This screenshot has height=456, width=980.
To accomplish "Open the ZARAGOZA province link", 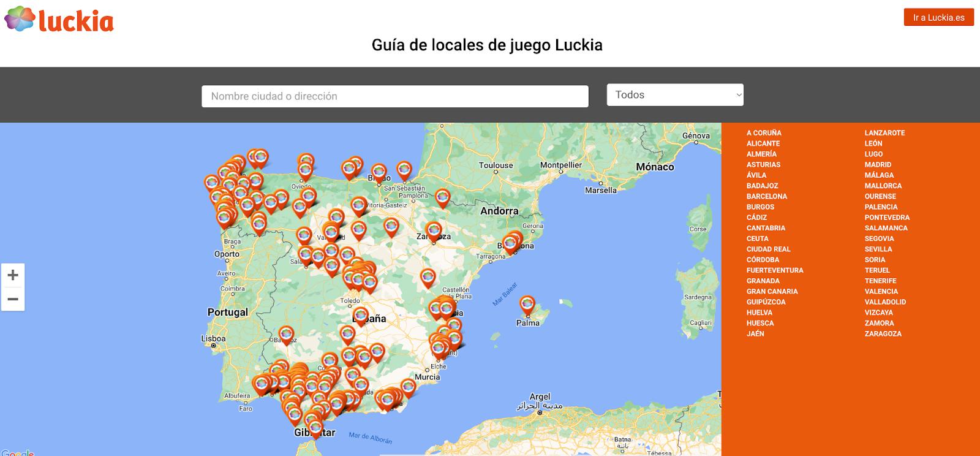I will point(883,333).
